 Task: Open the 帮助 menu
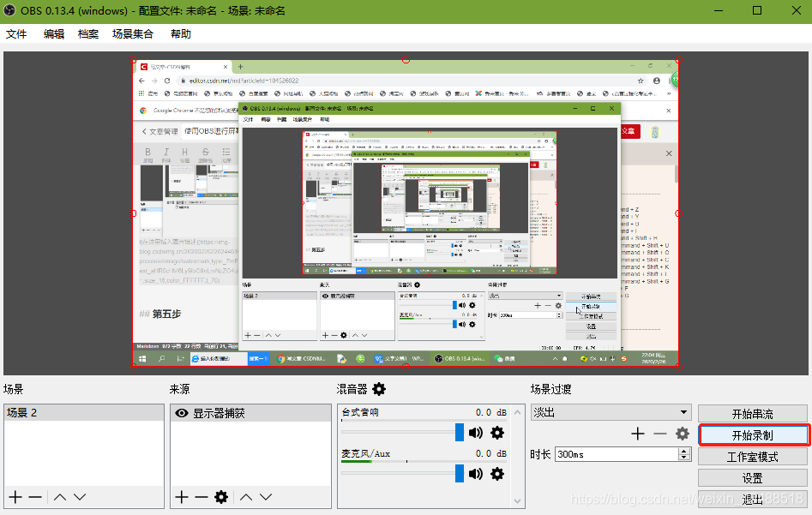(181, 34)
